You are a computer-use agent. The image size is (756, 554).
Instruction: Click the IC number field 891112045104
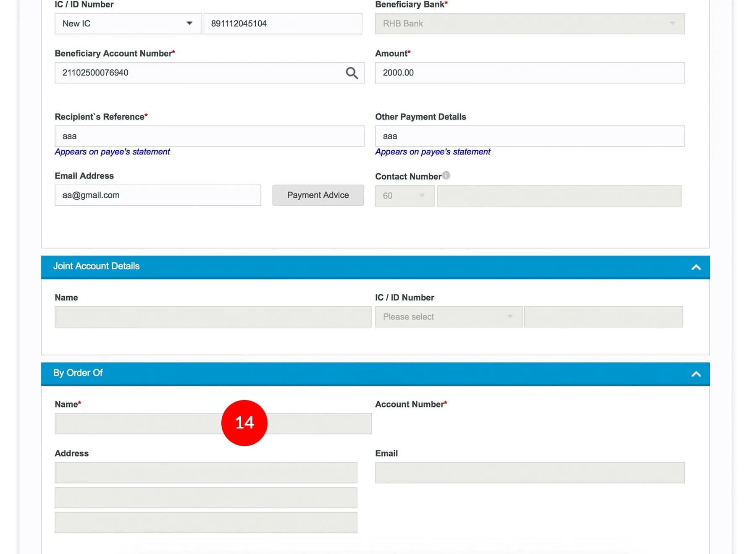coord(283,24)
